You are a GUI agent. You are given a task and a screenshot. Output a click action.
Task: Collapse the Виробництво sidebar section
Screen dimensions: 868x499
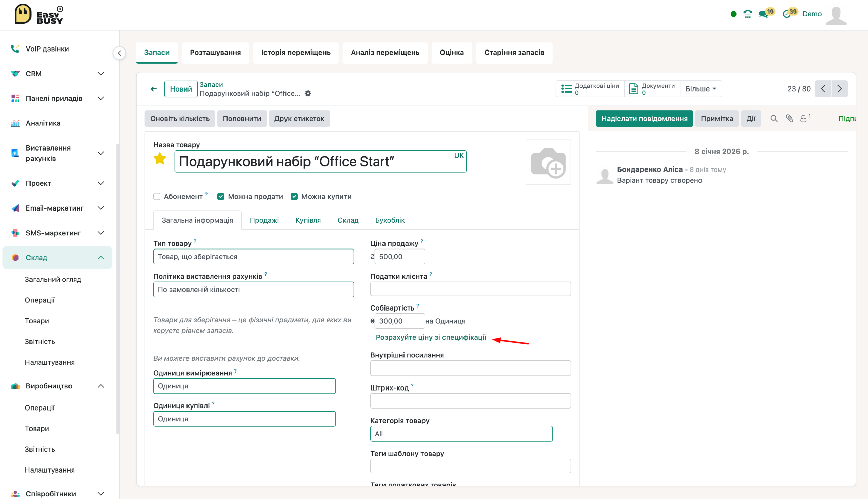[101, 386]
